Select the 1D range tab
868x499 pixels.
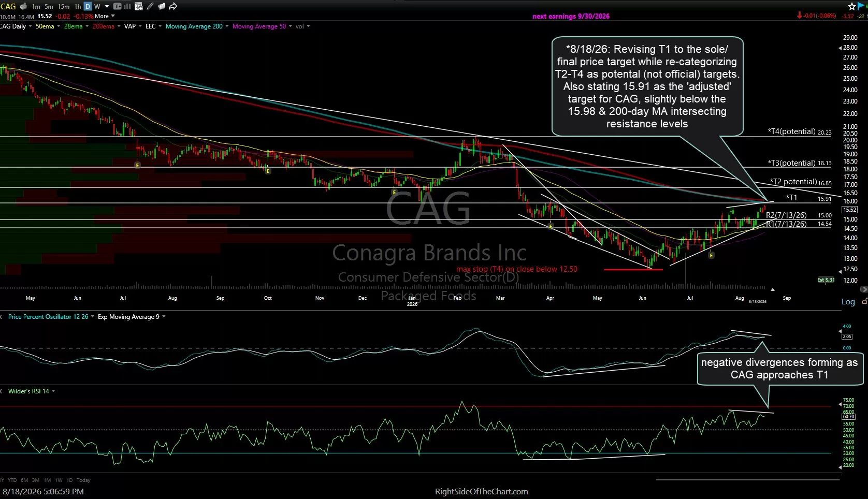[x=69, y=480]
